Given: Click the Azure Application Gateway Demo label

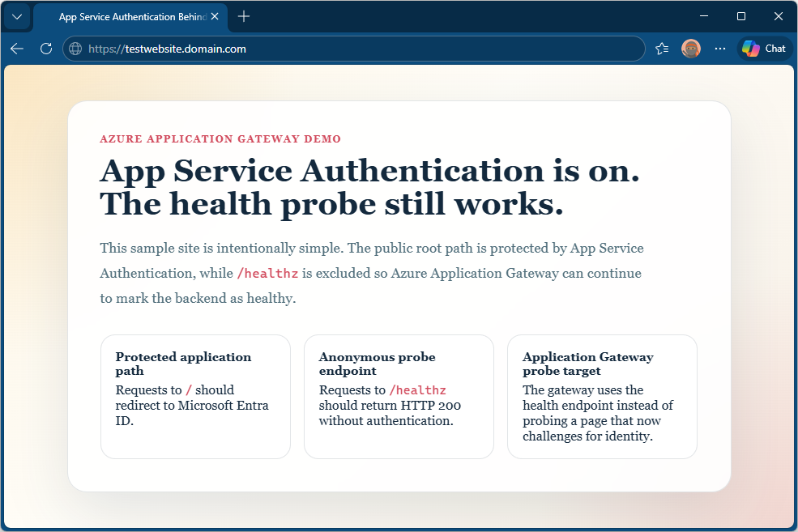Looking at the screenshot, I should [x=220, y=139].
